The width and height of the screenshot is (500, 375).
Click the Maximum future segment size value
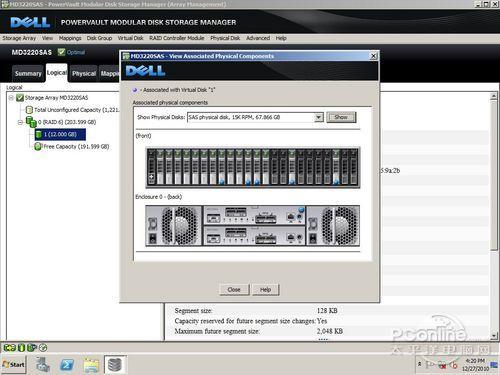(x=330, y=331)
